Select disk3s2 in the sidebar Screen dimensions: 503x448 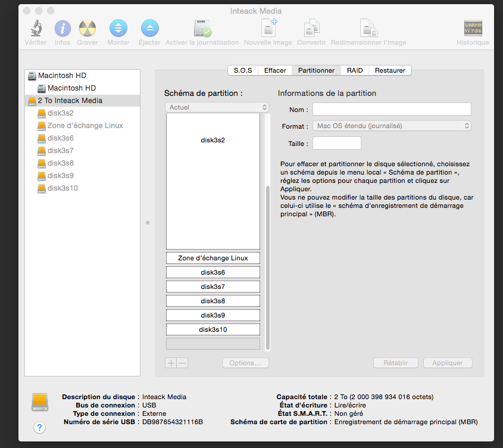[x=82, y=113]
